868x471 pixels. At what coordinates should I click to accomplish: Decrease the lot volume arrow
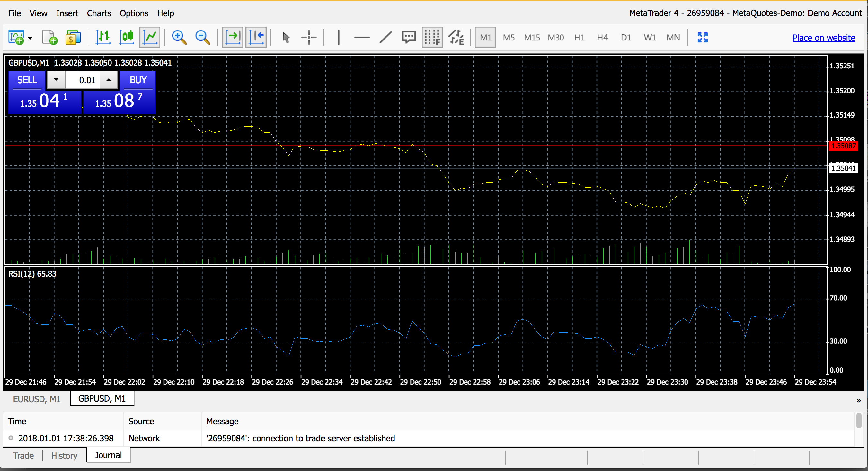pos(56,80)
